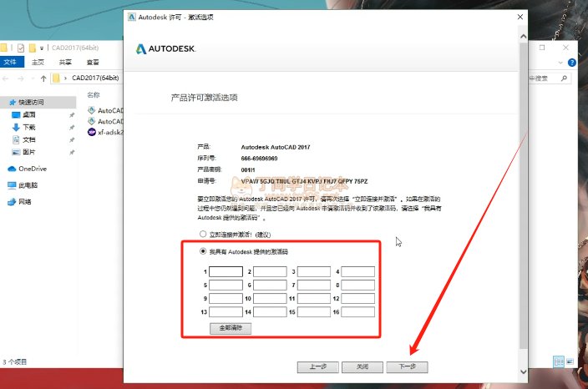Click the pin icon next to Downloads (下载)
The width and height of the screenshot is (588, 389).
coord(72,128)
